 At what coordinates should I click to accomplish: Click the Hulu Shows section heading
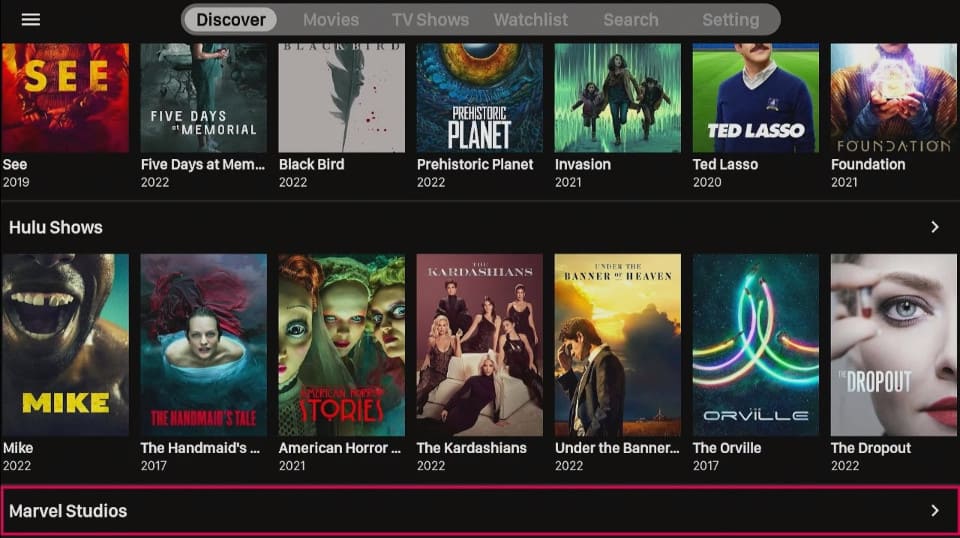click(56, 227)
